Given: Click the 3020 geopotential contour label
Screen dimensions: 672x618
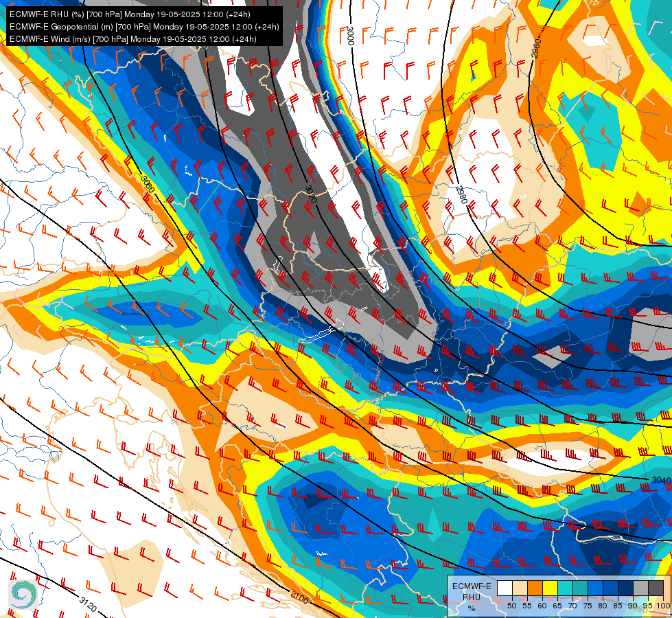Looking at the screenshot, I should (311, 194).
